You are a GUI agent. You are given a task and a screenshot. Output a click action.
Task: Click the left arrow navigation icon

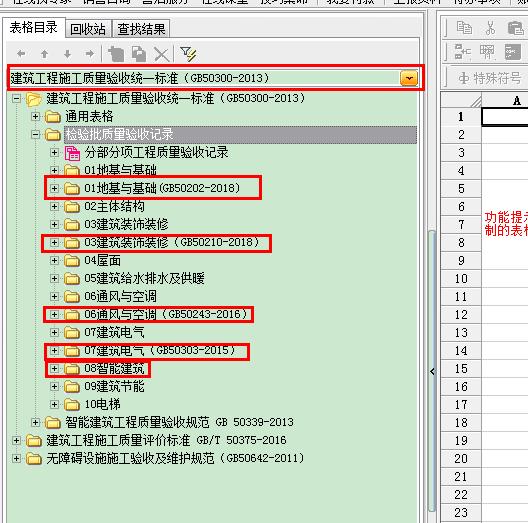click(21, 53)
